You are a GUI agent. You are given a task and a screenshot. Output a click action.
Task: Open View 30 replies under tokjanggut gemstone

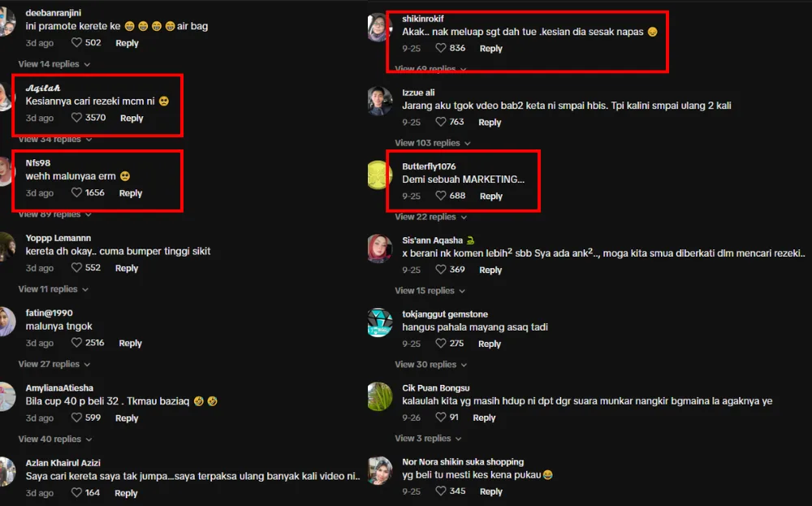431,365
